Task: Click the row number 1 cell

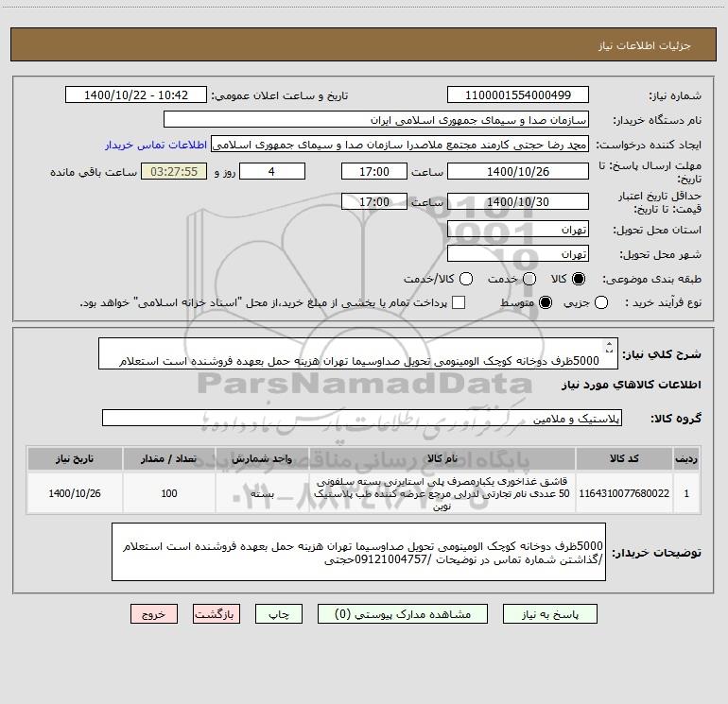Action: [686, 493]
